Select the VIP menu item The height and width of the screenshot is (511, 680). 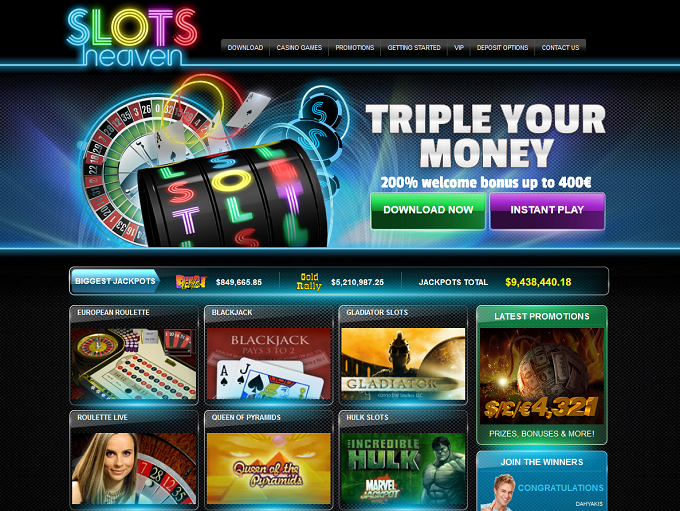[459, 48]
